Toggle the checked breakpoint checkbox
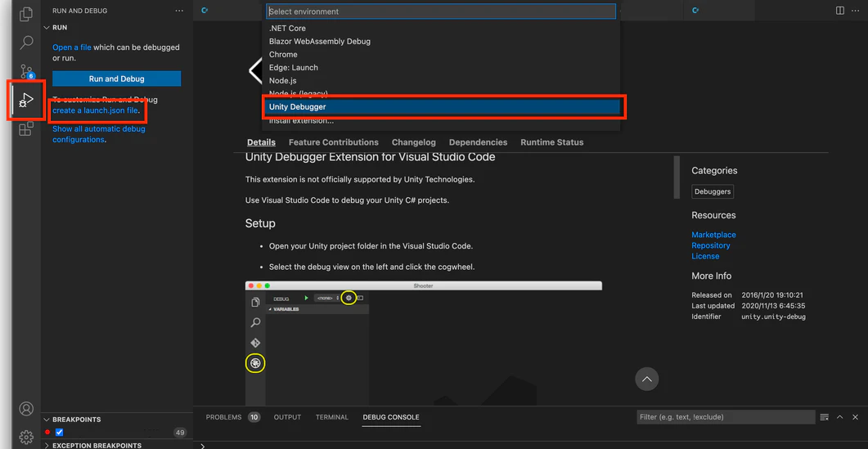 pos(59,433)
